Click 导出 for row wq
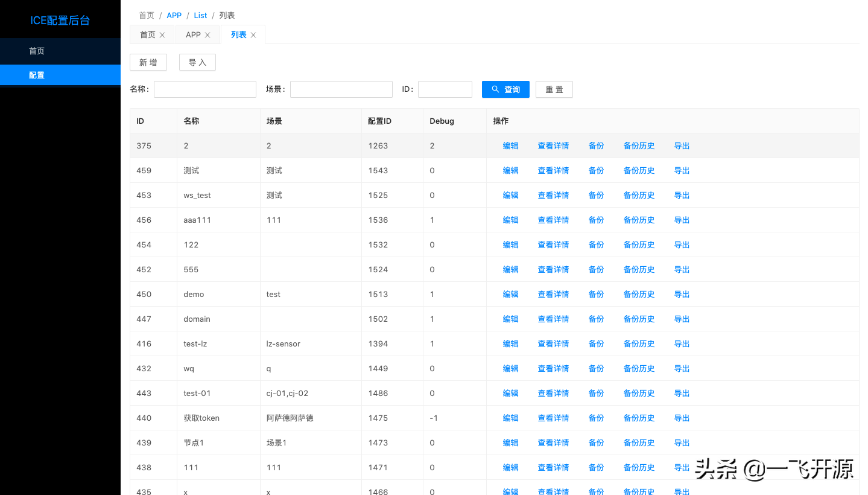Screen dimensions: 868x495 click(682, 368)
